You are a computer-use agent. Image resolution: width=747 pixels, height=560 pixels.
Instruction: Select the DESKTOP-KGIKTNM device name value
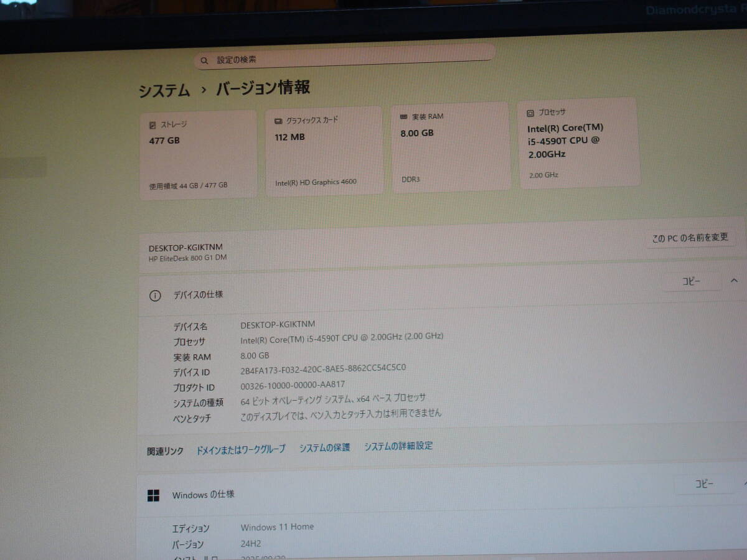(x=278, y=324)
